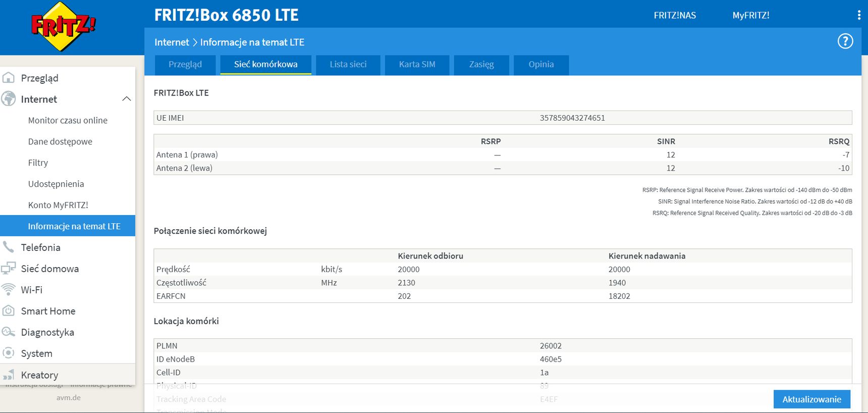Image resolution: width=868 pixels, height=413 pixels.
Task: Click the transmit EARFCN value 18202
Action: [619, 296]
